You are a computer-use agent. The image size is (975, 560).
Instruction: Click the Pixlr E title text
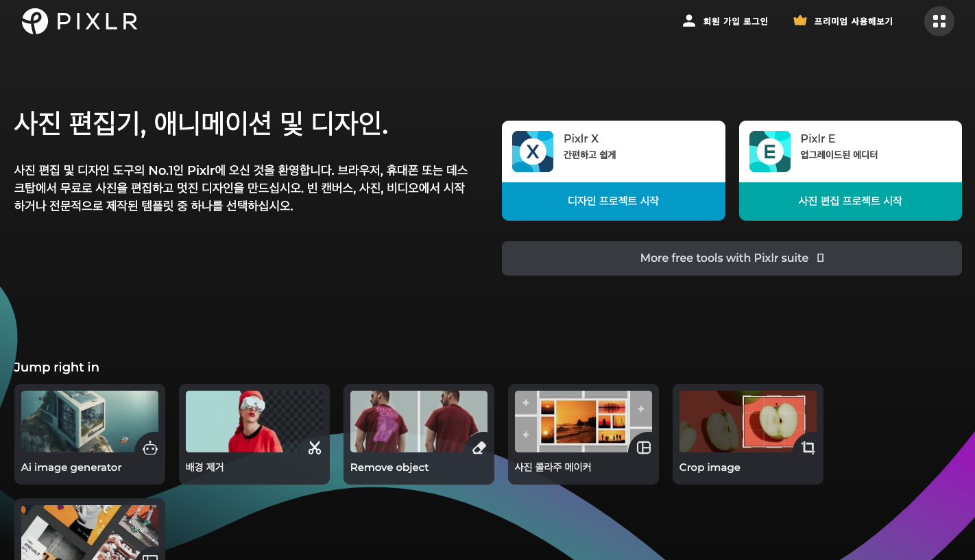pyautogui.click(x=818, y=138)
